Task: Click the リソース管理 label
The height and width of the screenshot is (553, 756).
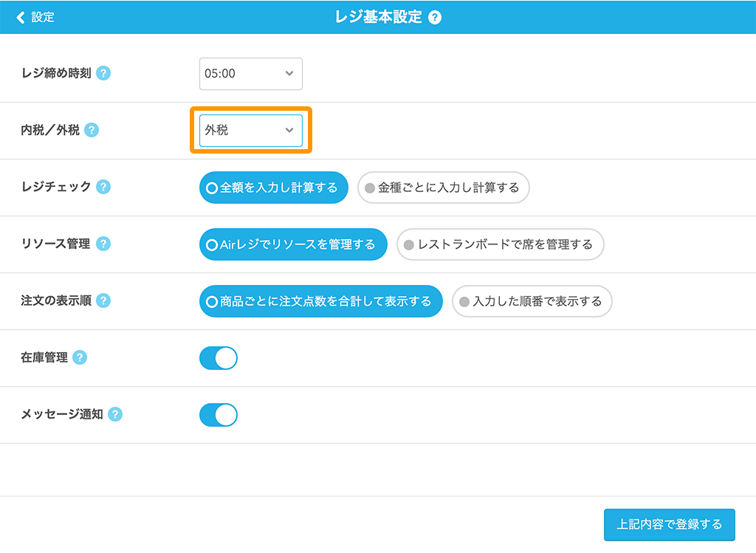Action: click(x=56, y=244)
